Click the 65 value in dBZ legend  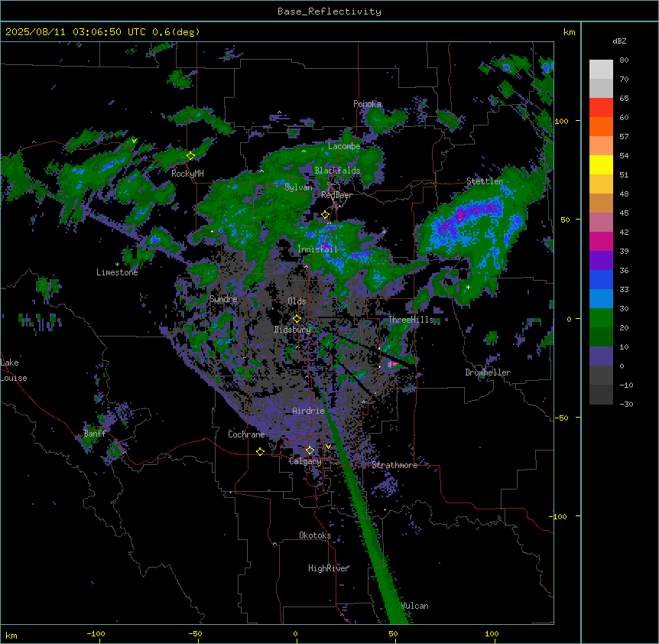(x=624, y=99)
